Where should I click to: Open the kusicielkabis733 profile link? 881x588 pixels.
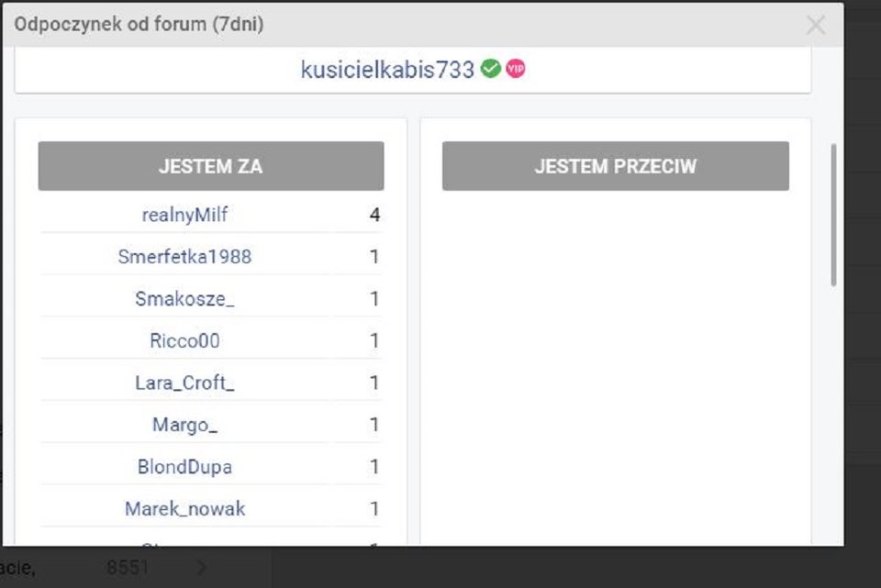385,69
